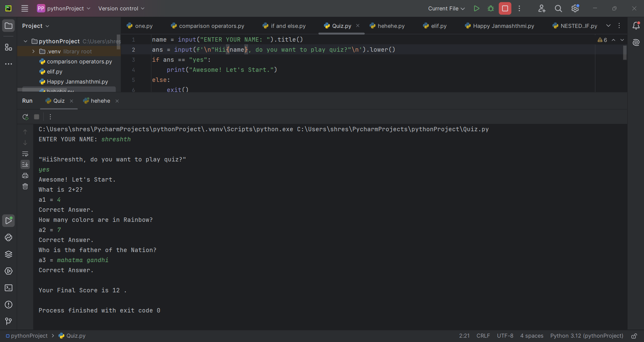Open more run actions menu in the top toolbar
The width and height of the screenshot is (644, 342).
[519, 8]
